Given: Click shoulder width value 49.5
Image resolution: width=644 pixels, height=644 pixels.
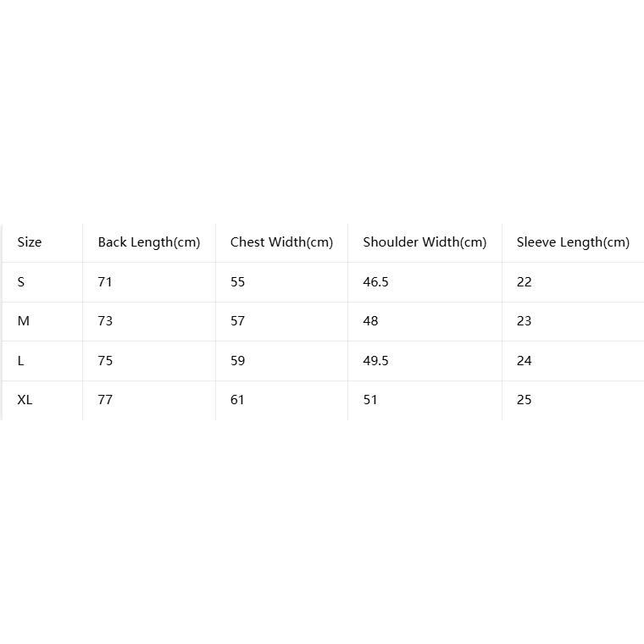Looking at the screenshot, I should click(x=375, y=361).
